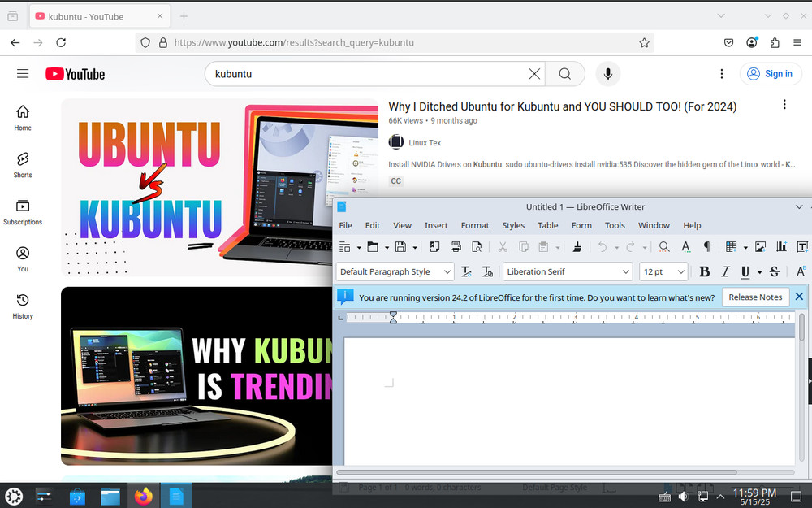Open Undo history dropdown arrow
The height and width of the screenshot is (508, 812).
coord(616,248)
